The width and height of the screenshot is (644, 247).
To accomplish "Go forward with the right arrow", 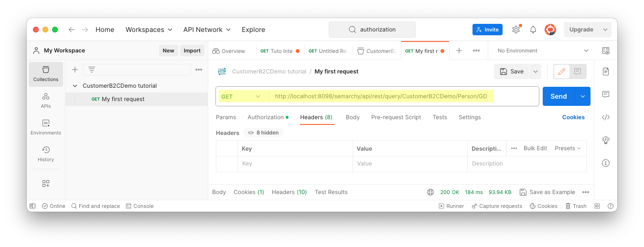I will [85, 30].
